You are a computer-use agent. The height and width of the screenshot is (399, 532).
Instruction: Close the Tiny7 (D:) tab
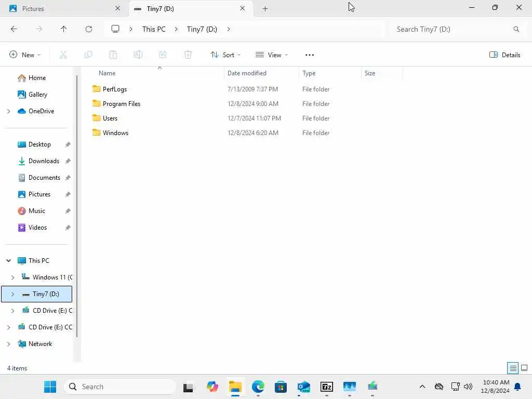(x=242, y=8)
